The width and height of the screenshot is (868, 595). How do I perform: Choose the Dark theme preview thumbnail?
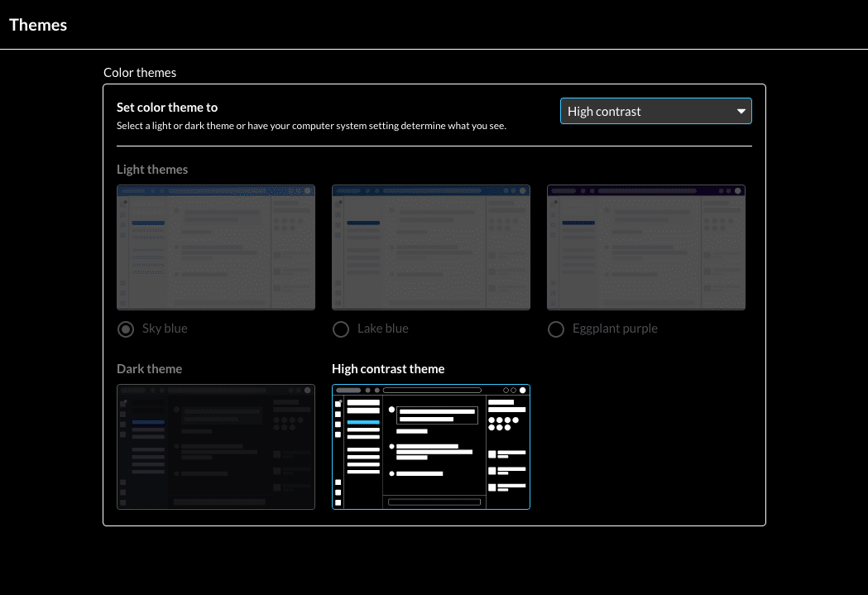coord(216,447)
